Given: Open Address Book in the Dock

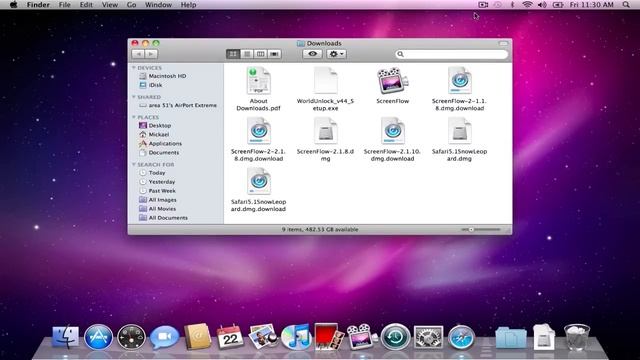Looking at the screenshot, I should point(198,337).
